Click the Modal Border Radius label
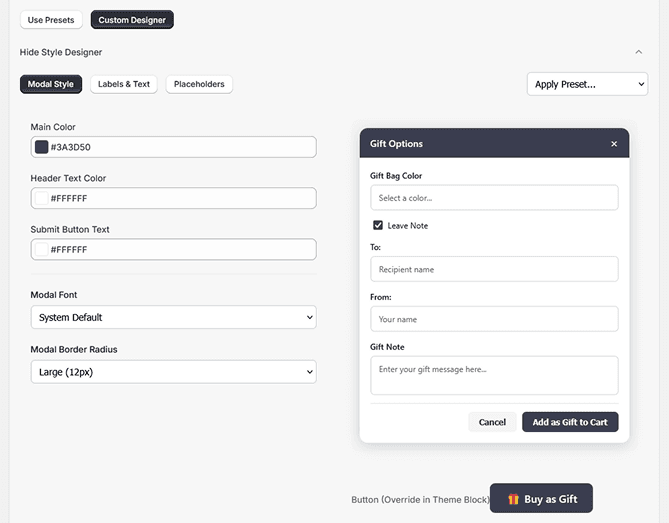 74,349
